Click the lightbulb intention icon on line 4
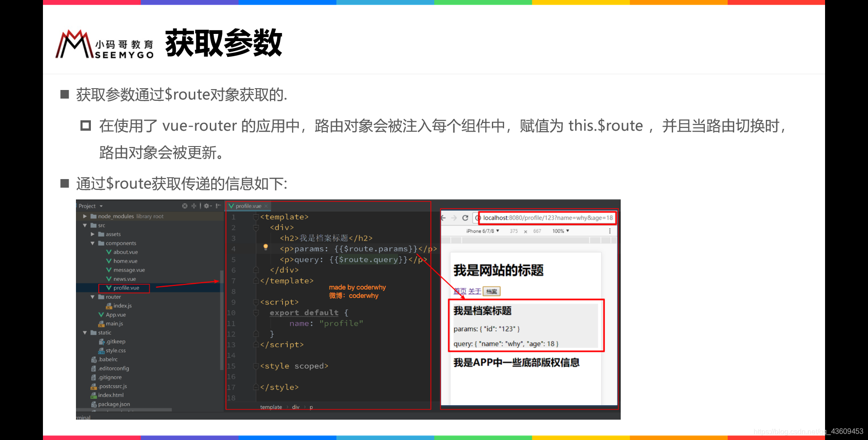This screenshot has height=440, width=868. (266, 247)
